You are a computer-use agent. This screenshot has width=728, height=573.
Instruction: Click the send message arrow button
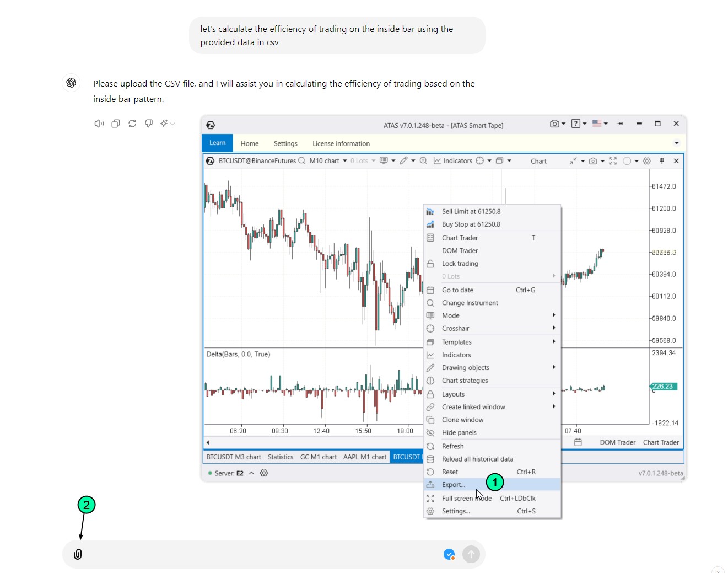pos(471,554)
